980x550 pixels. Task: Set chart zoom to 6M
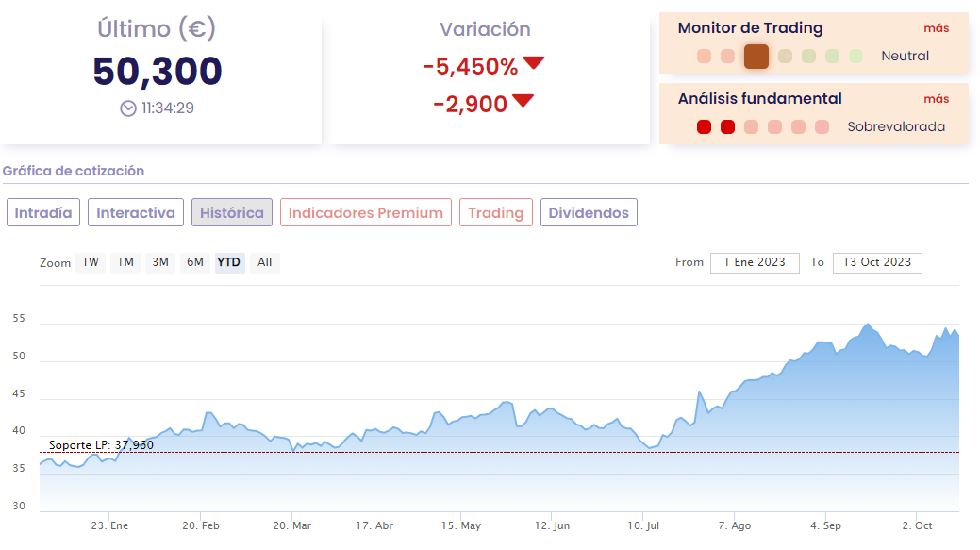pos(194,262)
